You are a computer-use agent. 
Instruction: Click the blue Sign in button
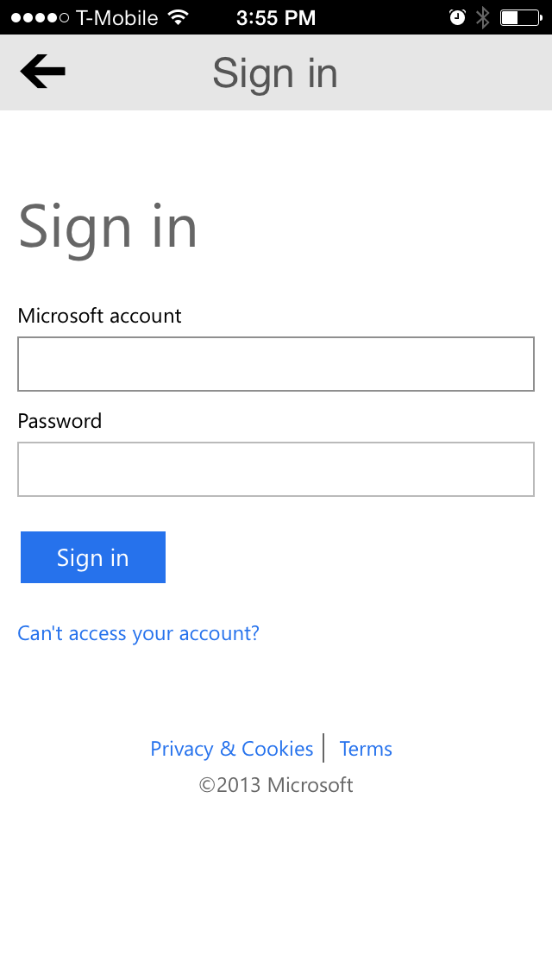[x=93, y=557]
